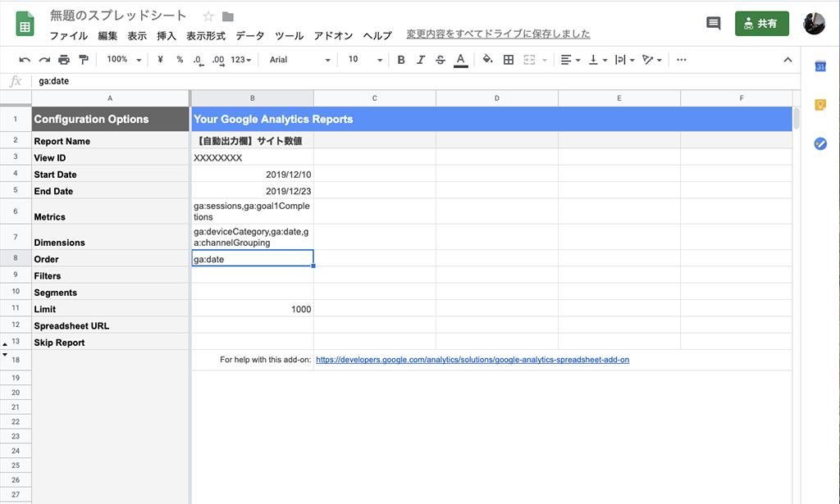Open the vertical align dropdown

click(x=598, y=60)
